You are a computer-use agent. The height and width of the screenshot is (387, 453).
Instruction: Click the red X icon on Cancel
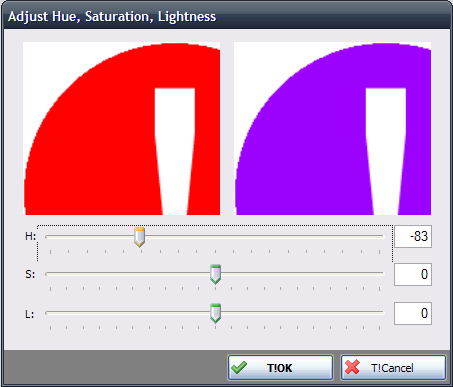[x=352, y=367]
